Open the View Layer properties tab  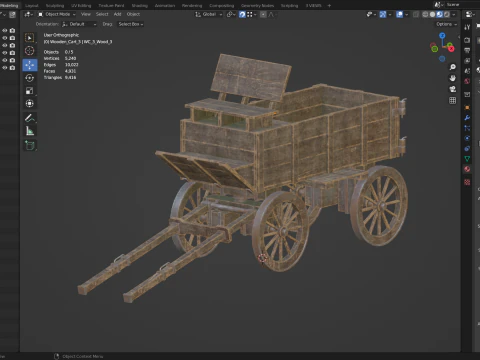[467, 61]
